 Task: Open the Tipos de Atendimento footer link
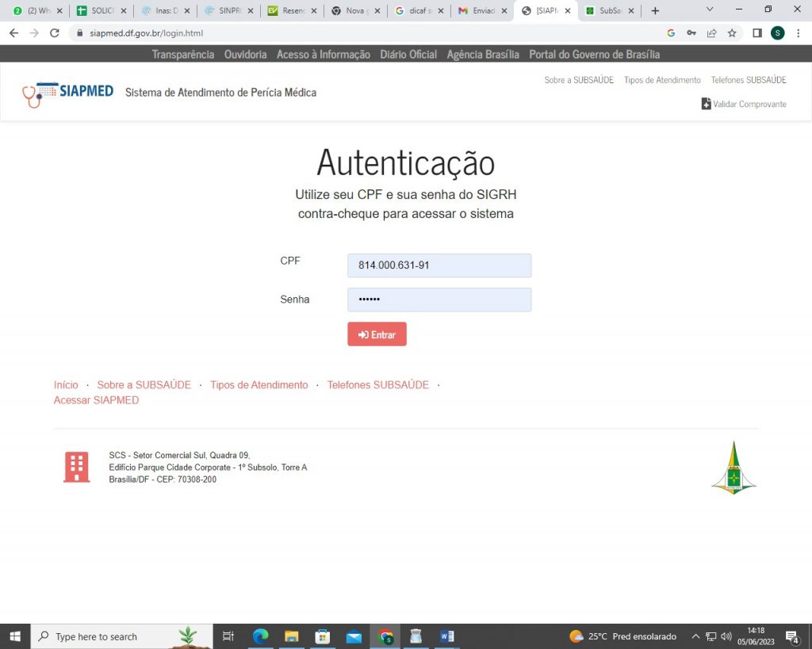pyautogui.click(x=259, y=385)
